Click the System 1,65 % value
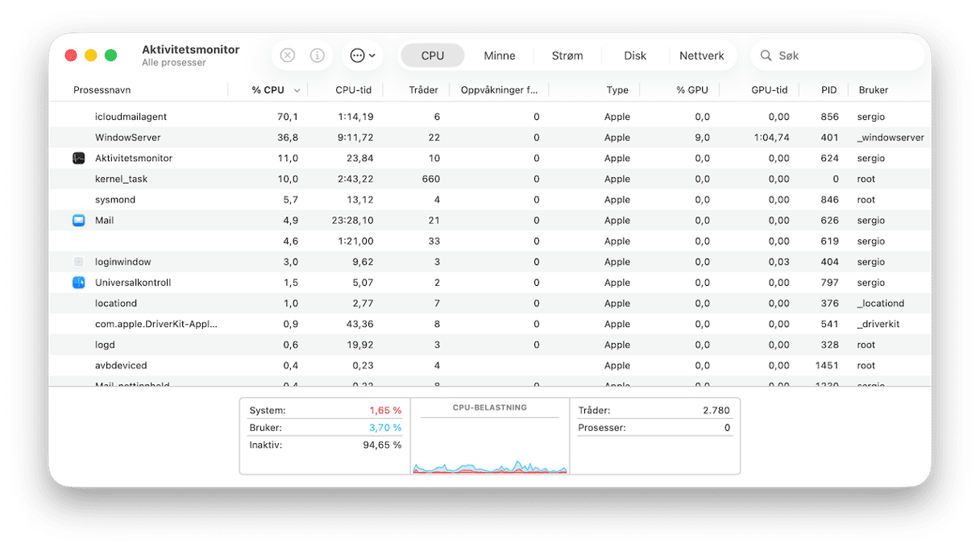Image resolution: width=980 pixels, height=551 pixels. (x=385, y=411)
